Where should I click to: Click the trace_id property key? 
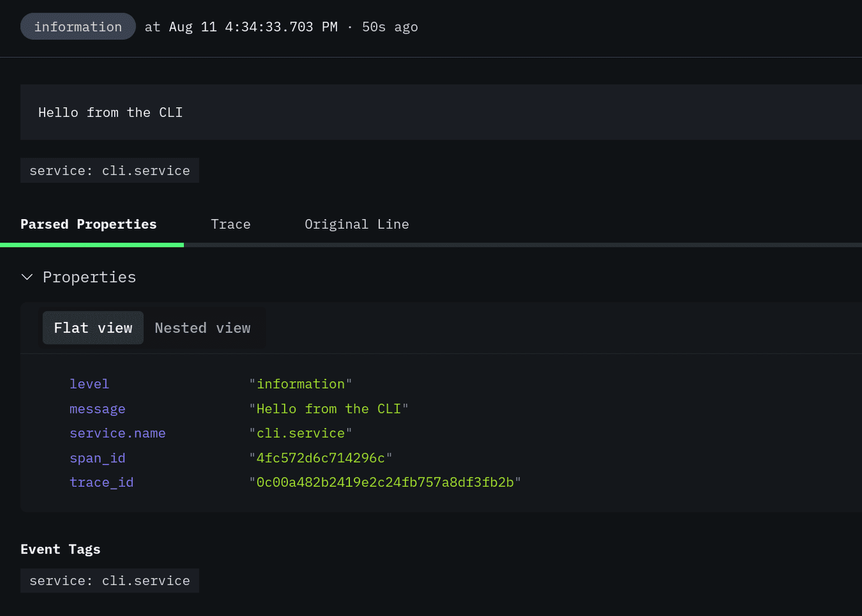pos(101,482)
